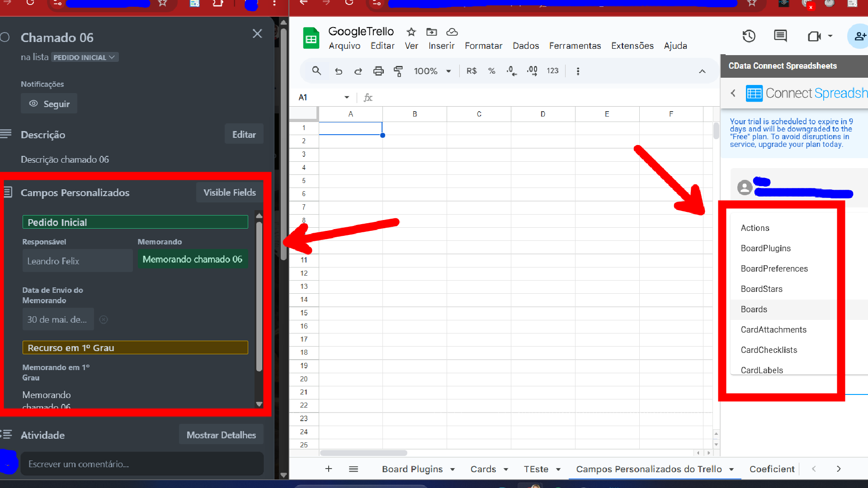Click the comment box Escrever um comentário

pos(142,464)
